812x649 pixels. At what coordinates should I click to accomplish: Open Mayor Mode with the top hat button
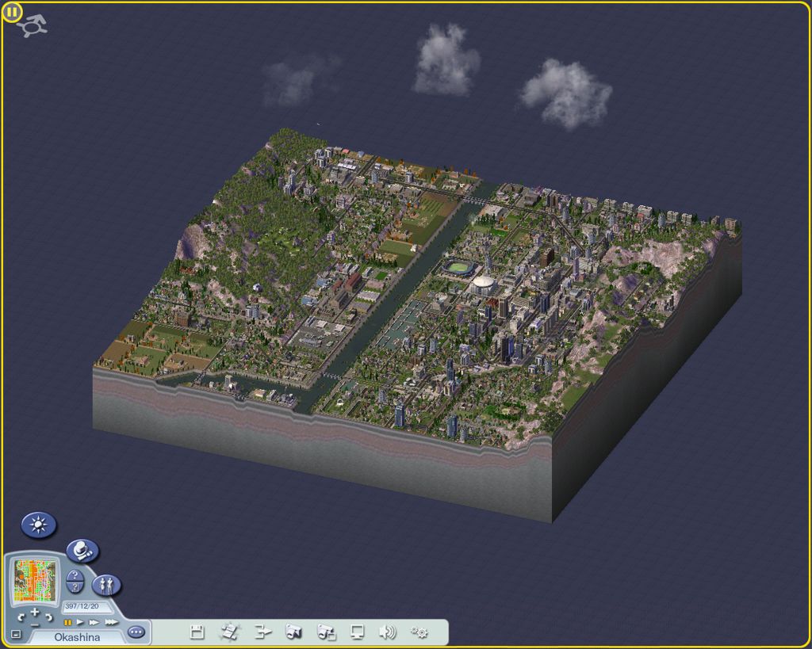tap(82, 551)
